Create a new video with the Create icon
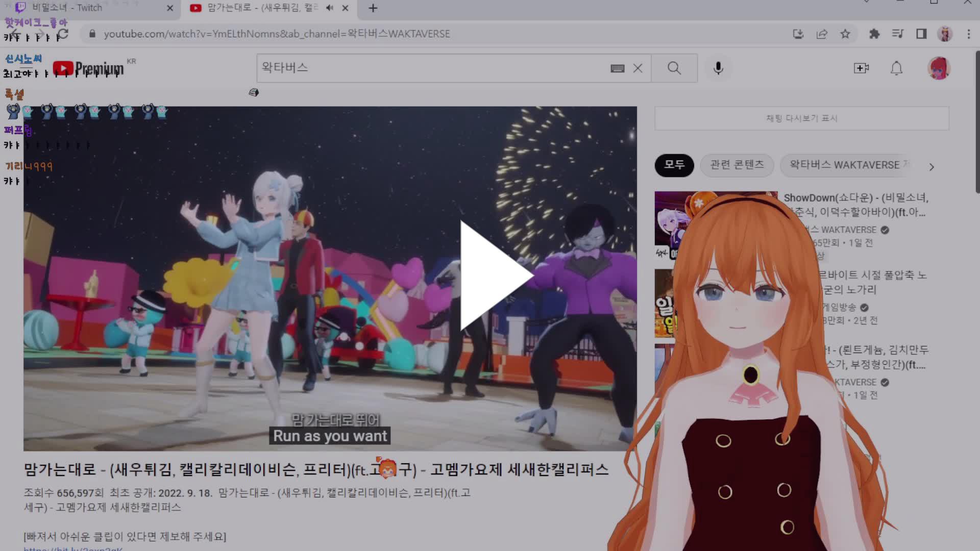Viewport: 980px width, 551px height. coord(862,68)
